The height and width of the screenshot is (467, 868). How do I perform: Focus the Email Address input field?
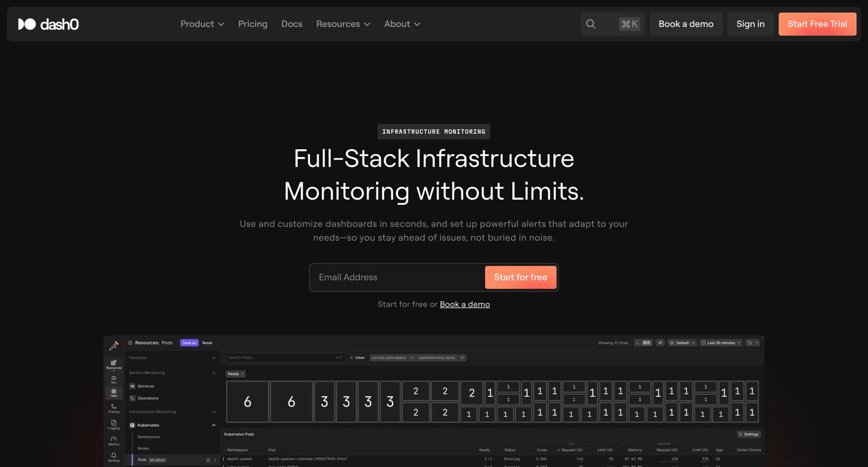[398, 277]
